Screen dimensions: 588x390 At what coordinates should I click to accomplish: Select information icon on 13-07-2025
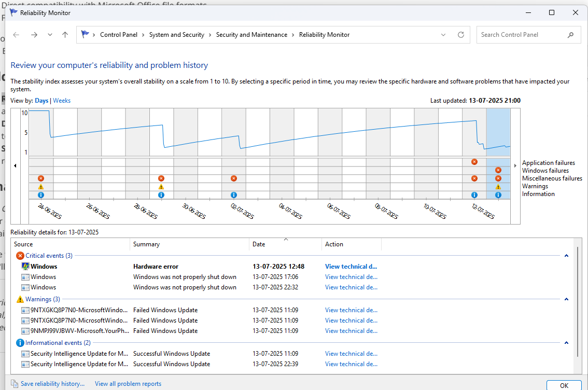pyautogui.click(x=498, y=195)
